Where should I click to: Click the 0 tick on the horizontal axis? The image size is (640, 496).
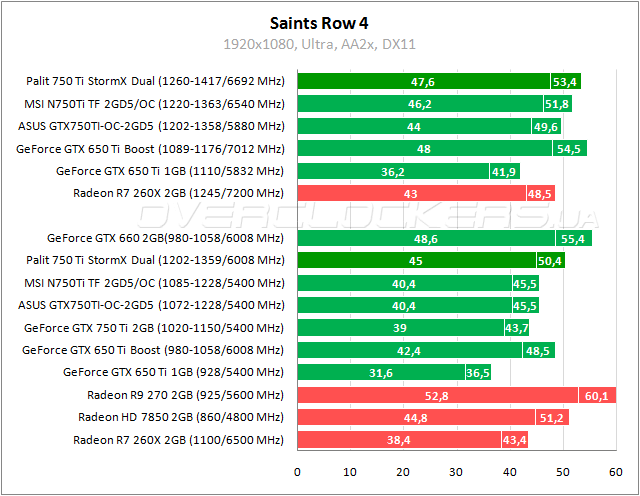tap(297, 472)
